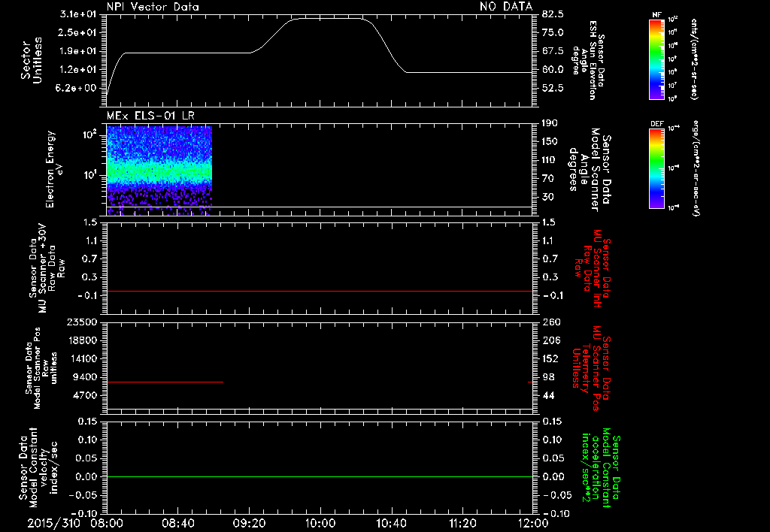This screenshot has height=532, width=770.
Task: Click the "70" scanner angle tick value
Action: [x=548, y=179]
